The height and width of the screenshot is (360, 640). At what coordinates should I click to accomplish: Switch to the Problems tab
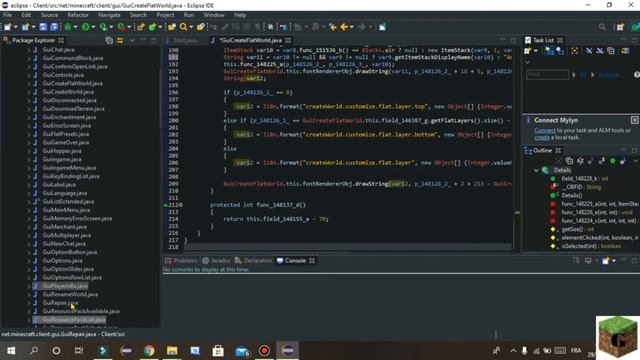point(181,260)
